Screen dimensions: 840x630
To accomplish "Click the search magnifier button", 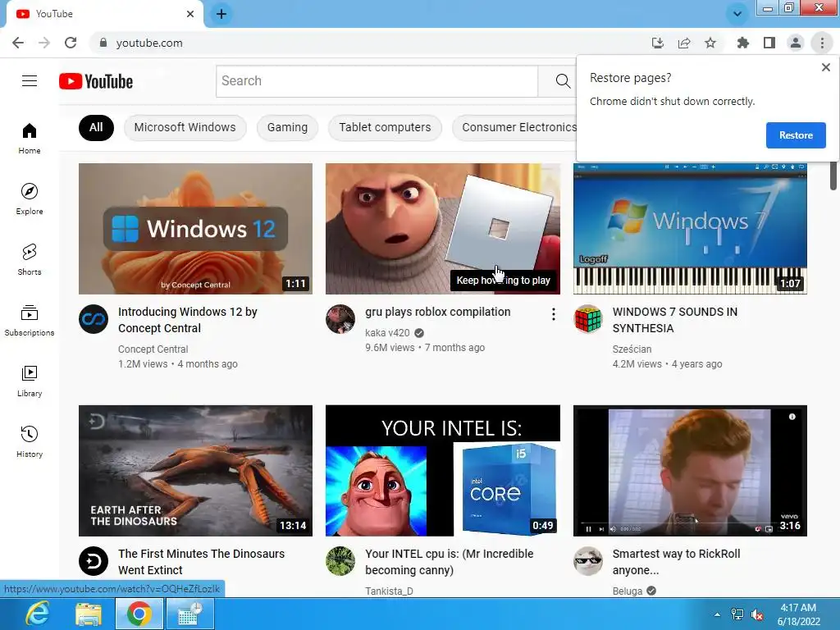I will [563, 81].
